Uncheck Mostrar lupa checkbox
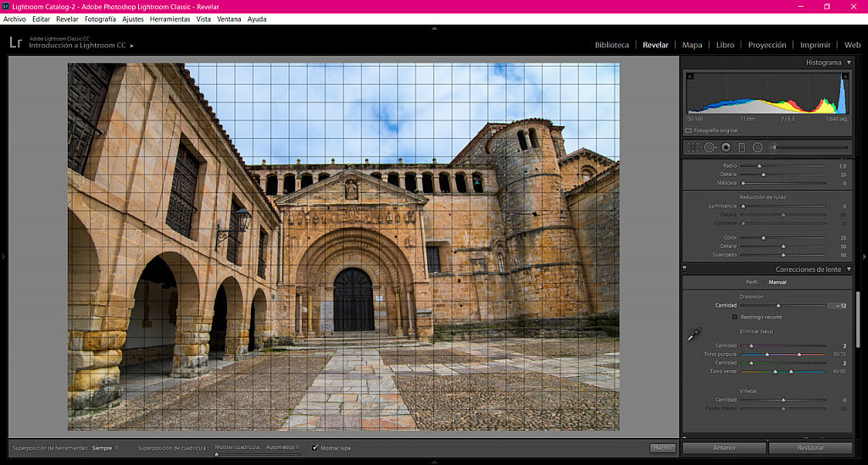Screen dimensions: 868x465 [x=315, y=448]
